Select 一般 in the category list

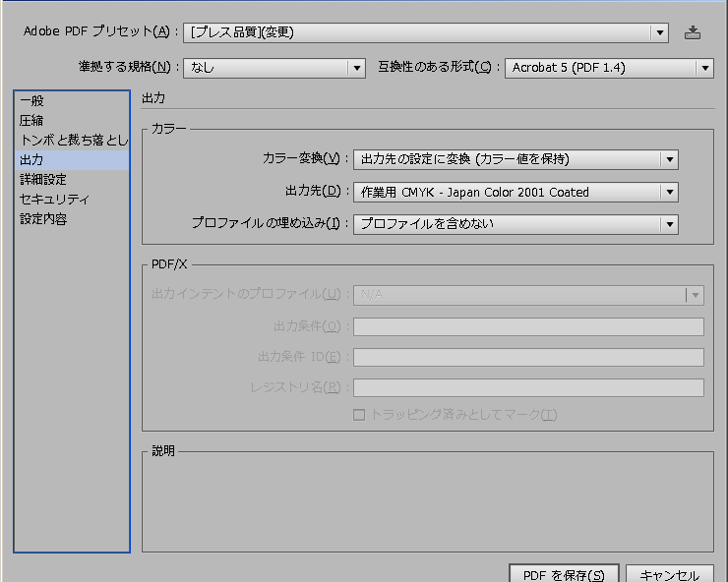[x=32, y=100]
